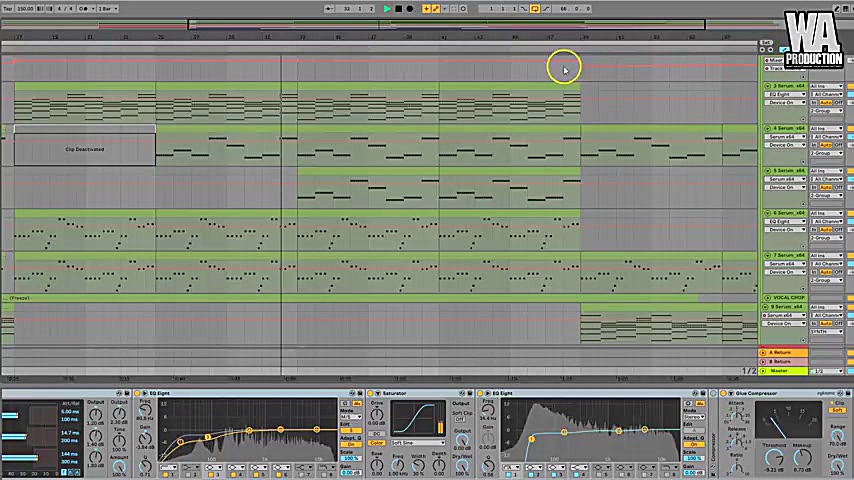Open the SYNTH output routing dropdown on track 9
Viewport: 854px width, 480px height.
pos(826,332)
